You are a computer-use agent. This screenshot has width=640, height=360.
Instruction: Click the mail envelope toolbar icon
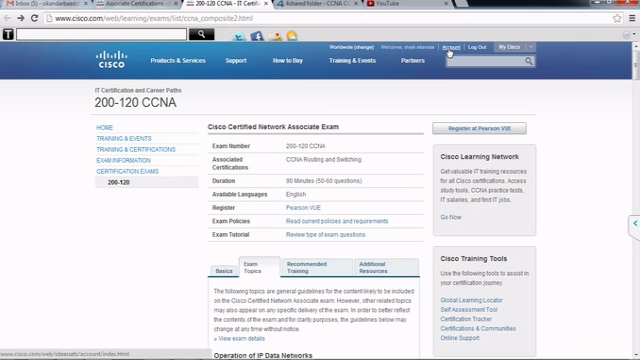(275, 36)
